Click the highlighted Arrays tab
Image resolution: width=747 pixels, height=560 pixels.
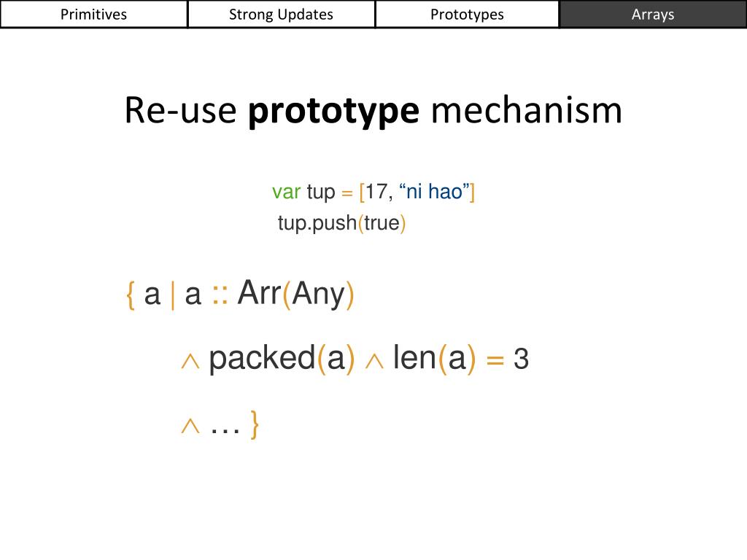pos(653,15)
